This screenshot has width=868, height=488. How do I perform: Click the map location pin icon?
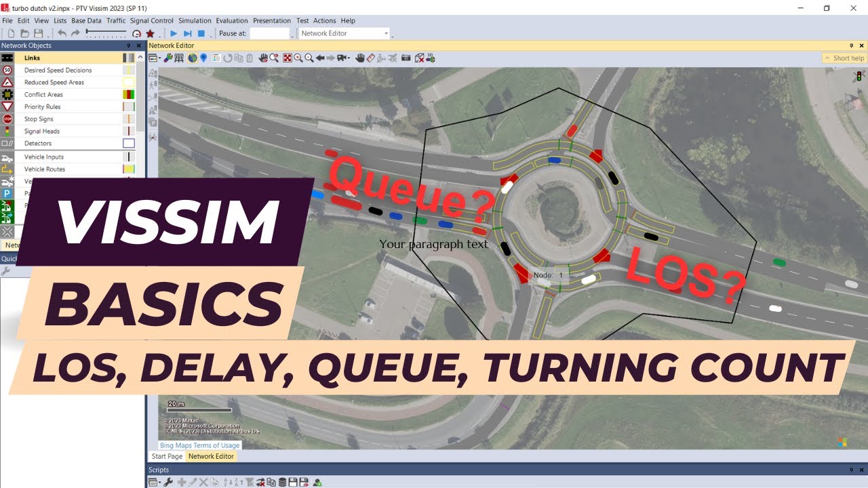[203, 58]
